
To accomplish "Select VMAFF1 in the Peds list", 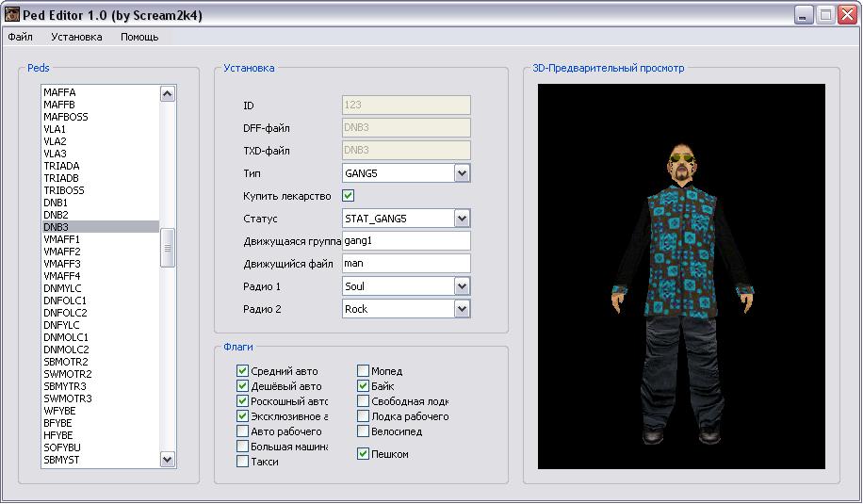I will click(x=61, y=239).
